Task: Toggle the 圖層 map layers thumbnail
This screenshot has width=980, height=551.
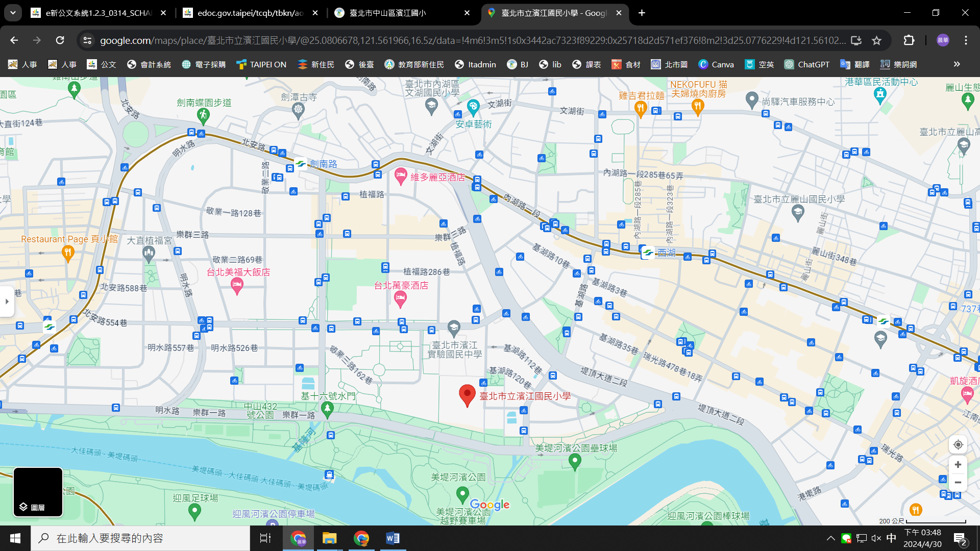Action: tap(38, 492)
